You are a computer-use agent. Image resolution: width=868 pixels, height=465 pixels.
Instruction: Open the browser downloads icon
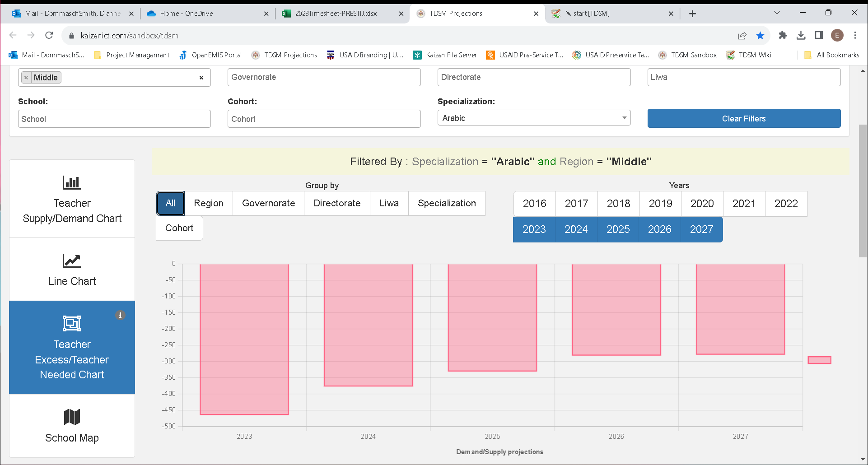pos(801,35)
